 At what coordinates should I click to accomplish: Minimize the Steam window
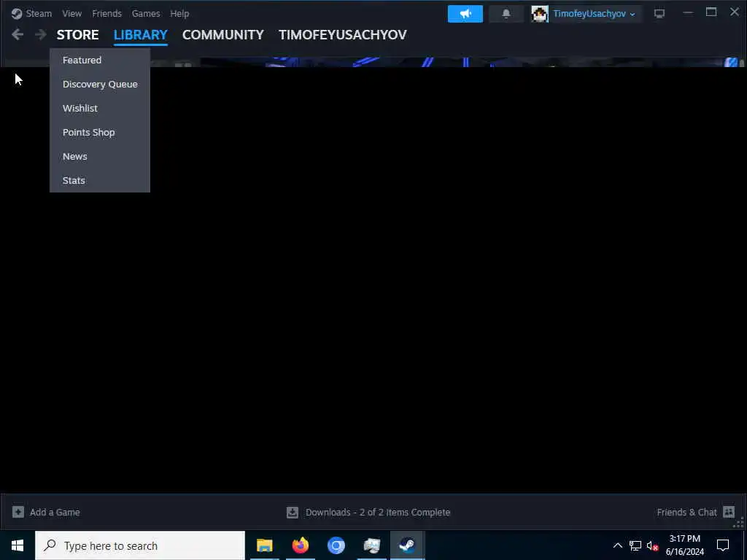(688, 13)
